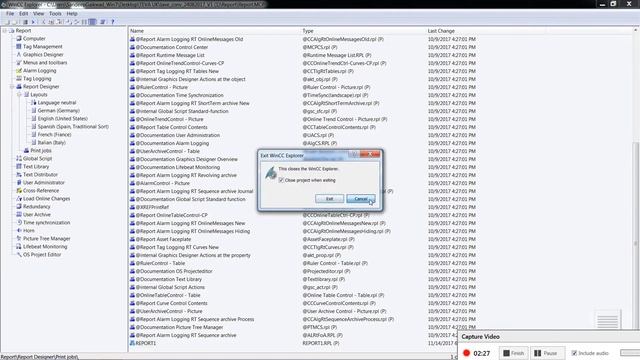Select the REPORT1 layout row
This screenshot has width=640, height=360.
pyautogui.click(x=146, y=343)
